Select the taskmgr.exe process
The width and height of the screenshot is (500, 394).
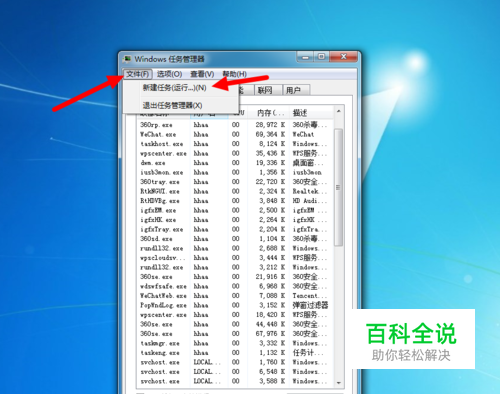160,343
